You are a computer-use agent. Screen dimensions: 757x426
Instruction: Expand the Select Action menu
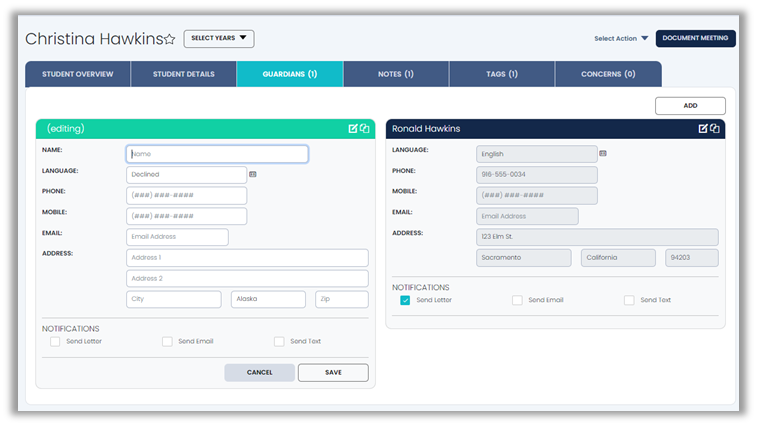[x=621, y=39]
